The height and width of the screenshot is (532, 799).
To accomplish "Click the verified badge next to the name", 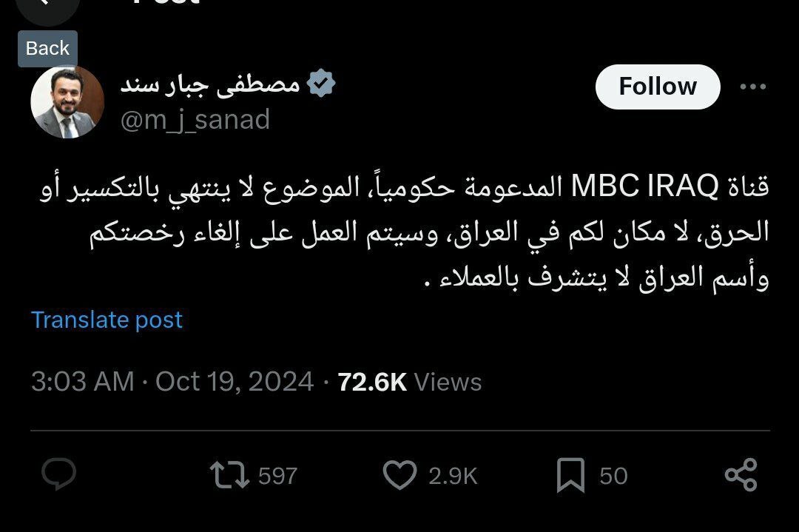I will pyautogui.click(x=323, y=83).
